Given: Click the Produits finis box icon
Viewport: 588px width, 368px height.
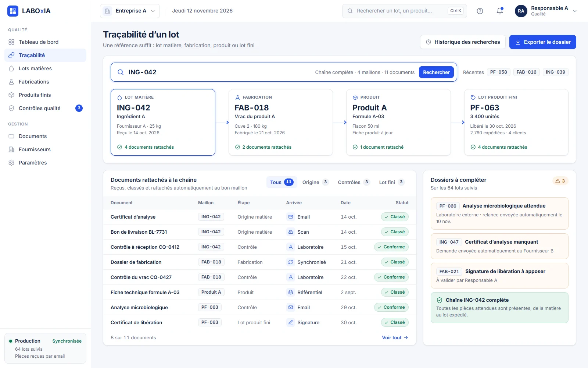Looking at the screenshot, I should coord(11,95).
